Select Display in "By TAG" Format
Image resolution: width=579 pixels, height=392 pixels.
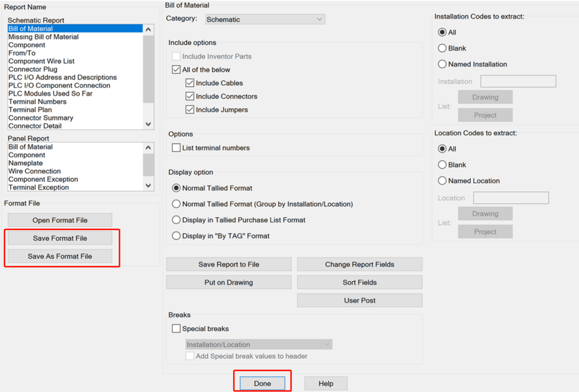point(176,236)
